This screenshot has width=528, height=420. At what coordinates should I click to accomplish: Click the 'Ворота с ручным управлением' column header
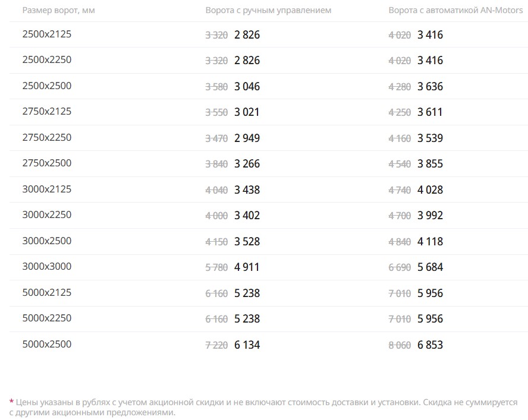(268, 11)
